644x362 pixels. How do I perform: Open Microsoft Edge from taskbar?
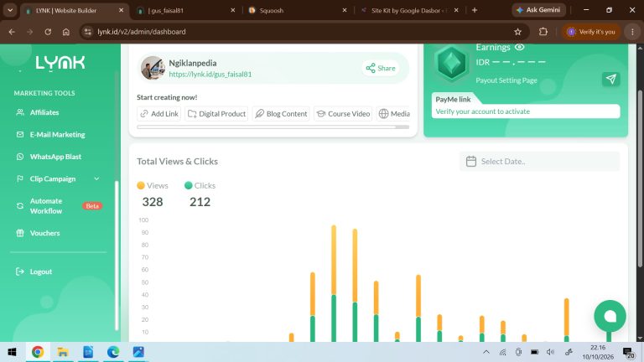pyautogui.click(x=113, y=352)
